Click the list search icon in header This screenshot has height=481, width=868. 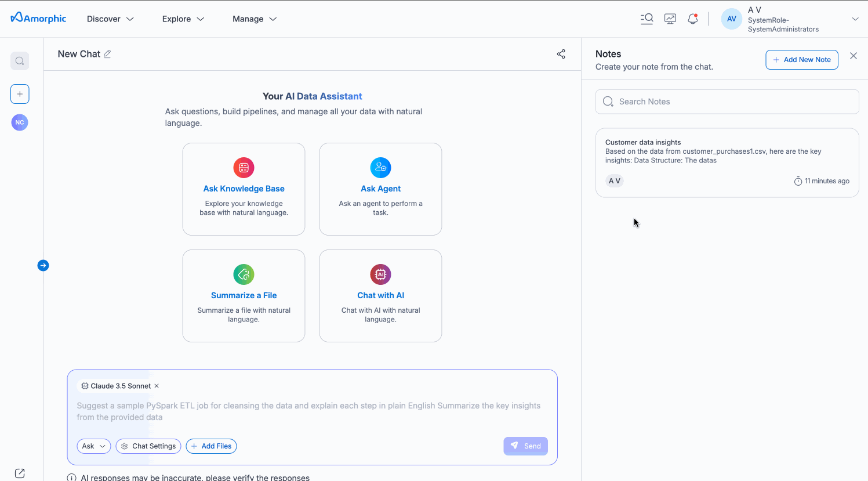pos(647,19)
